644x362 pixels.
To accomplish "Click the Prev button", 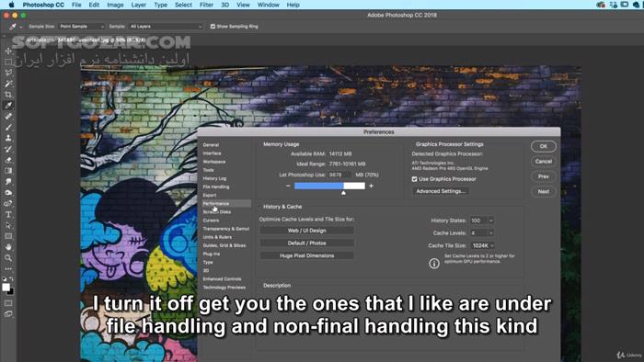I will (544, 176).
